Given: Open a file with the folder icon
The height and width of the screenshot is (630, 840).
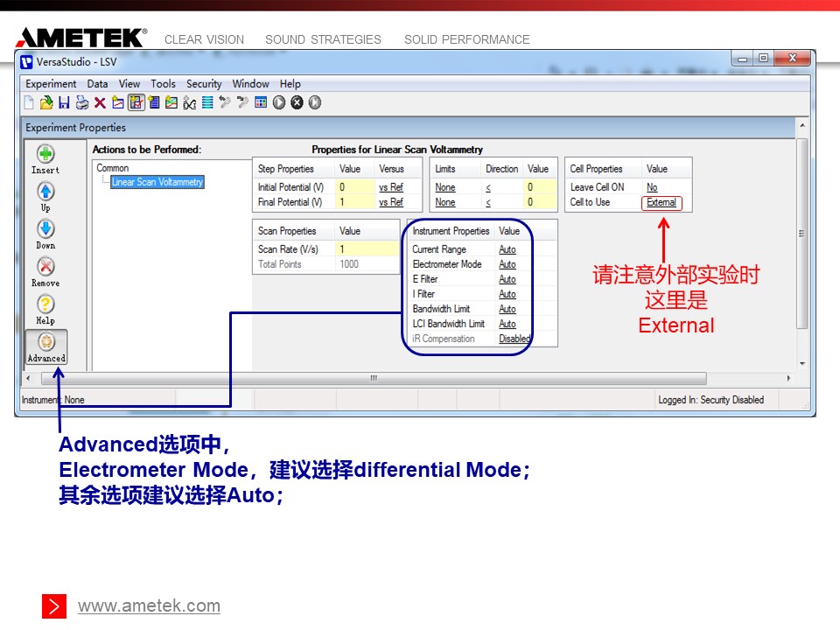Looking at the screenshot, I should tap(45, 102).
